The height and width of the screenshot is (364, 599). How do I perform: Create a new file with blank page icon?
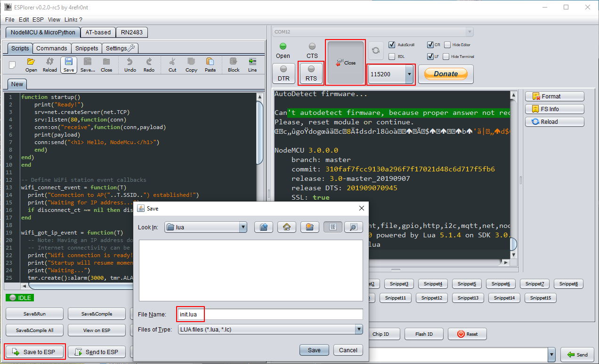click(12, 65)
